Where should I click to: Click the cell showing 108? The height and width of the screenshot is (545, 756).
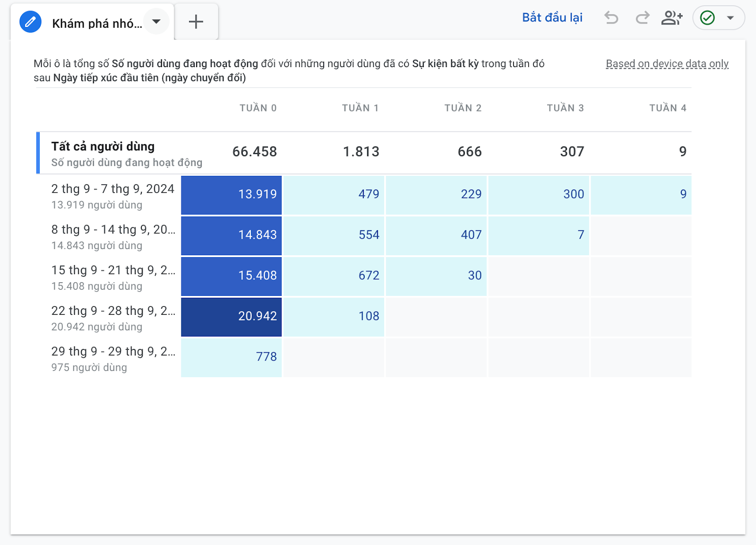pos(334,317)
